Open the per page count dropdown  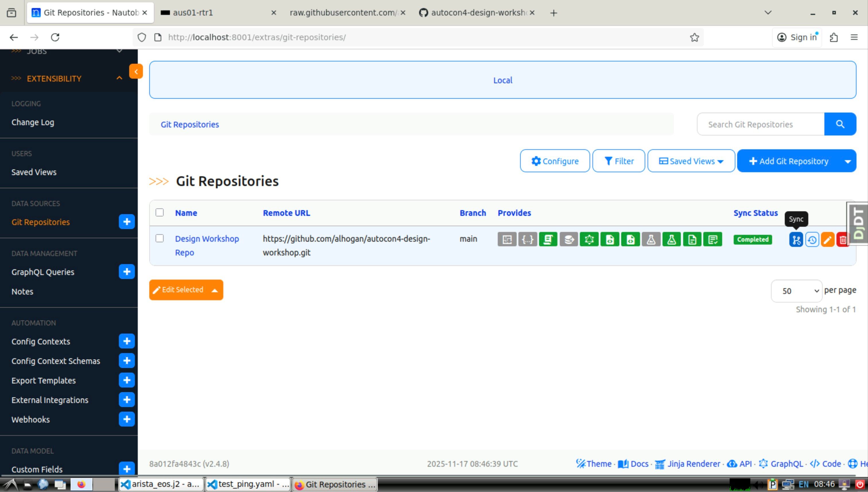(x=796, y=290)
